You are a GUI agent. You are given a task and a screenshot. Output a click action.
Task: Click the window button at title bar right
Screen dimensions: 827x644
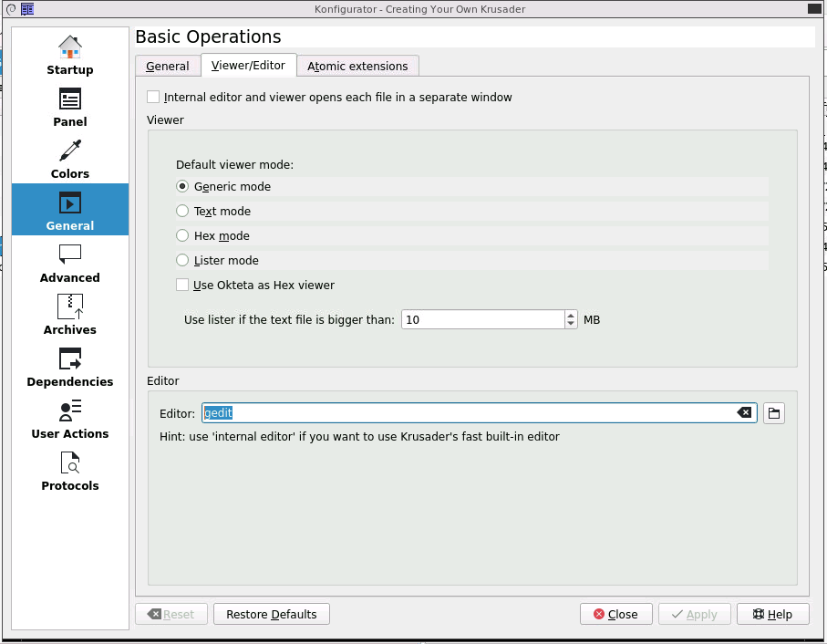tap(814, 8)
